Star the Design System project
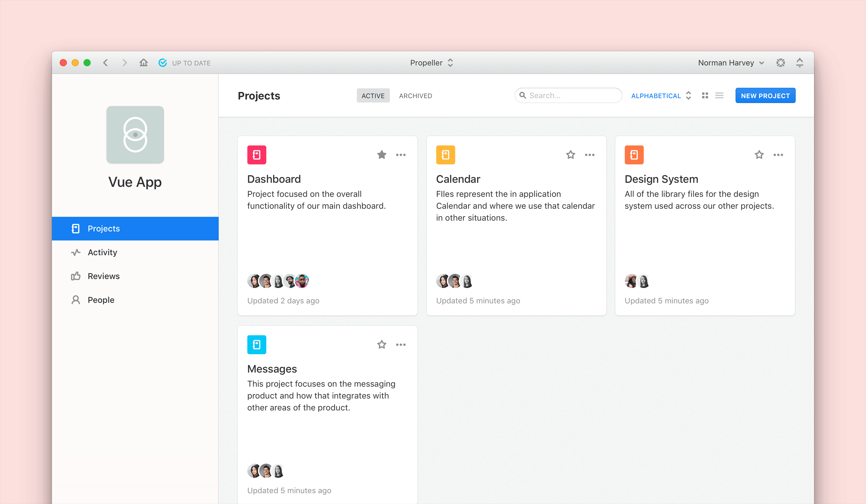The image size is (866, 504). (759, 155)
